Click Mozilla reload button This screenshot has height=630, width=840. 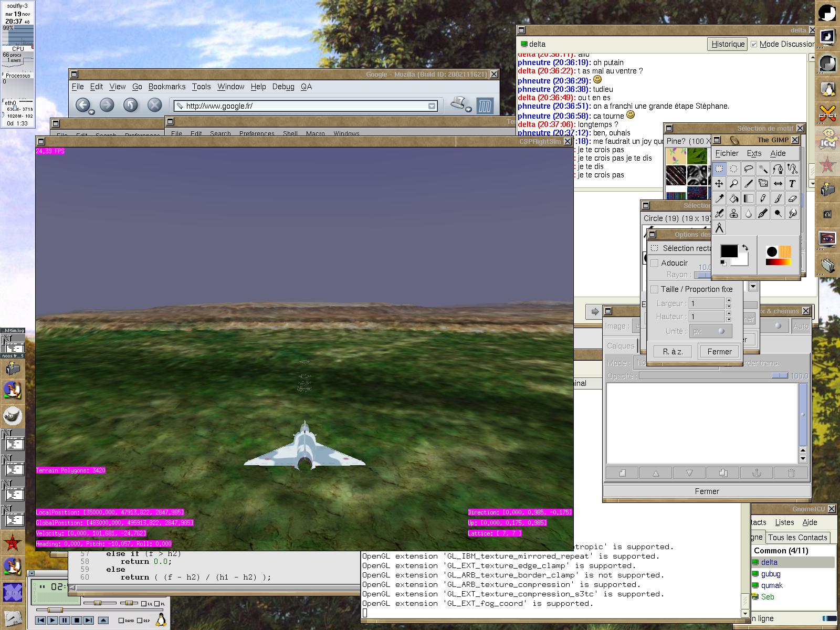(x=130, y=105)
